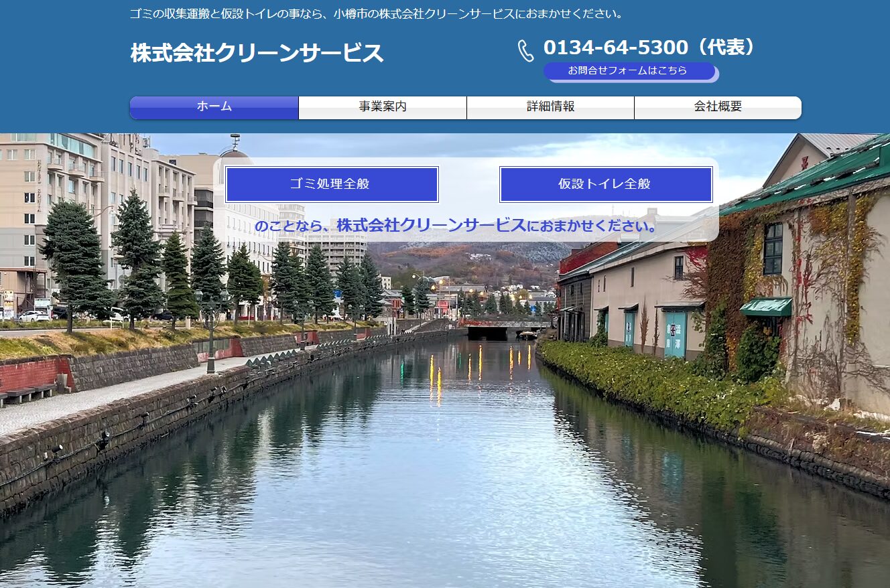Click the top tagline about ゴミの収集運搬

point(377,14)
